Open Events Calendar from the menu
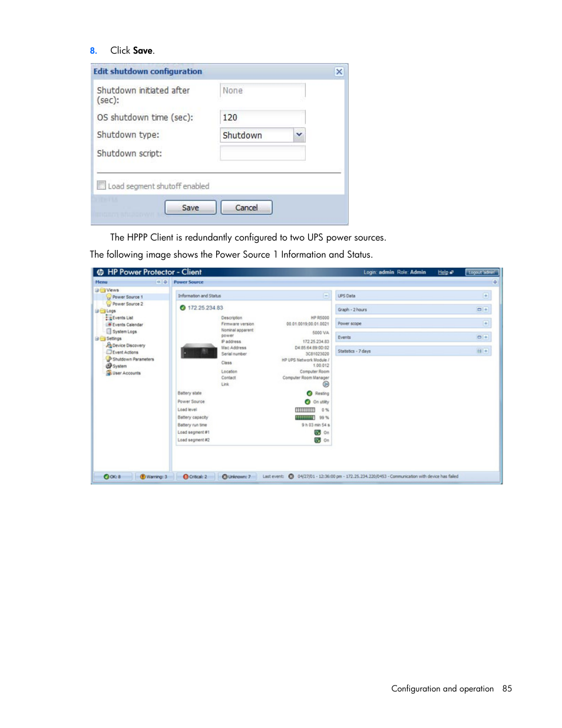The width and height of the screenshot is (562, 728). [x=127, y=325]
